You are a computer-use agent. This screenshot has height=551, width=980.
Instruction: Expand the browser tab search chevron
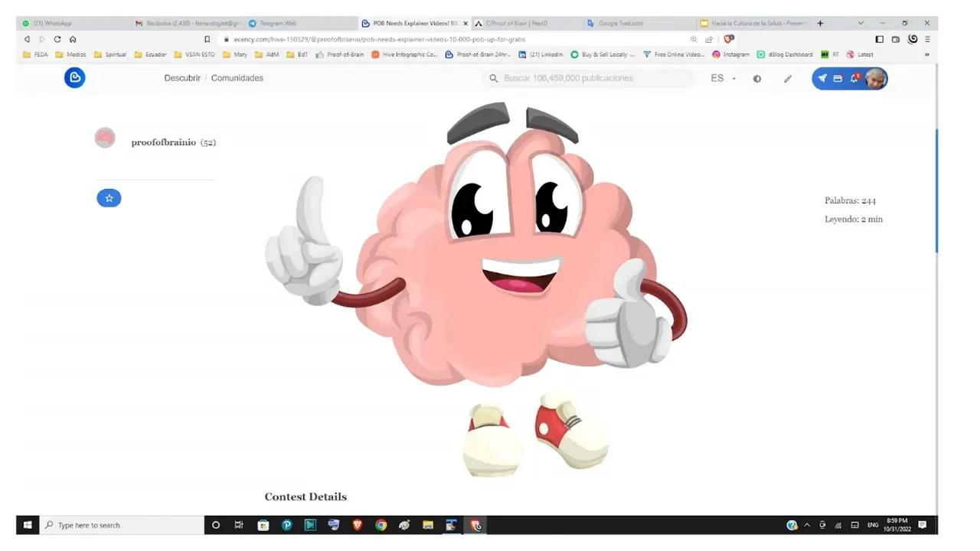[x=861, y=23]
